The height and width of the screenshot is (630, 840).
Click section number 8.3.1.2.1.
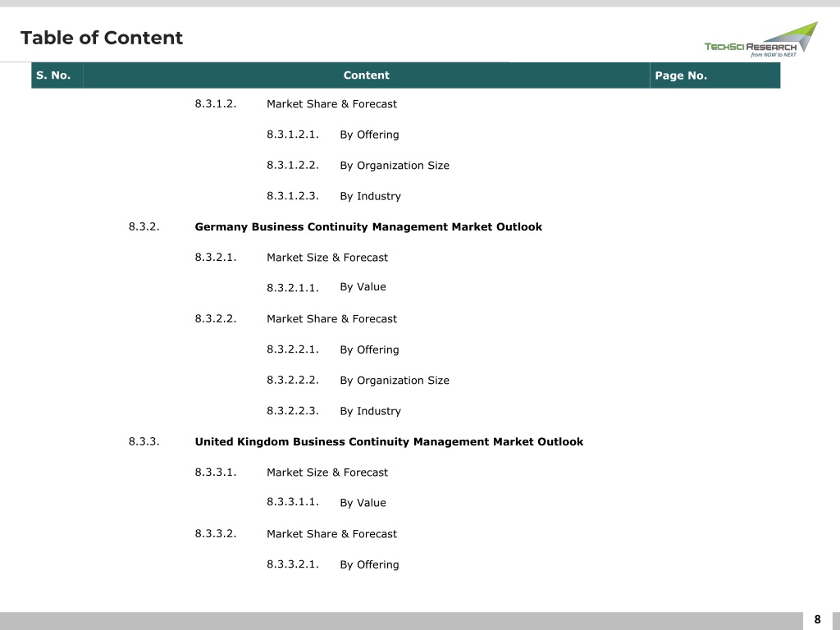coord(293,135)
